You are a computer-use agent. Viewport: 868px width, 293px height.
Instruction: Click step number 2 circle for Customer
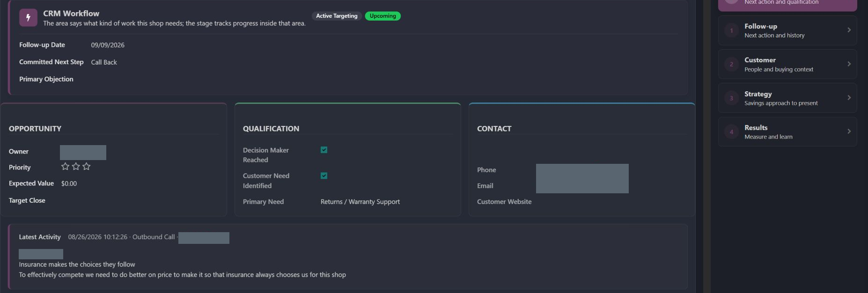tap(731, 64)
